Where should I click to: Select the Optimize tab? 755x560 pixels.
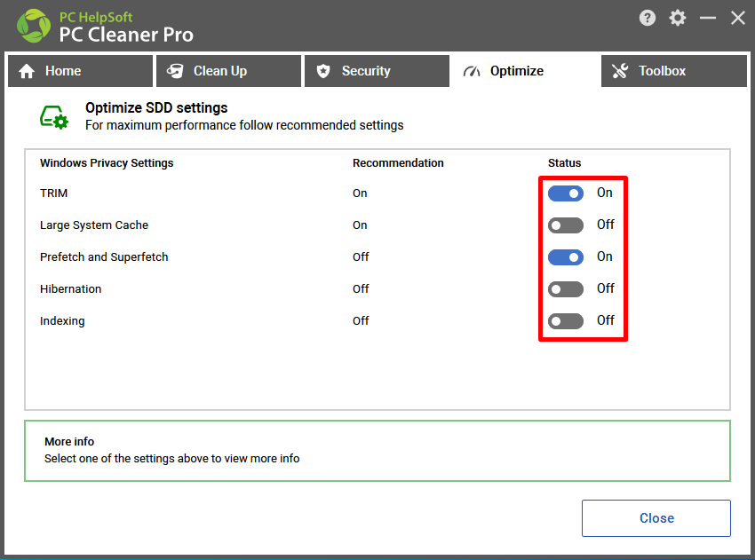pyautogui.click(x=525, y=71)
